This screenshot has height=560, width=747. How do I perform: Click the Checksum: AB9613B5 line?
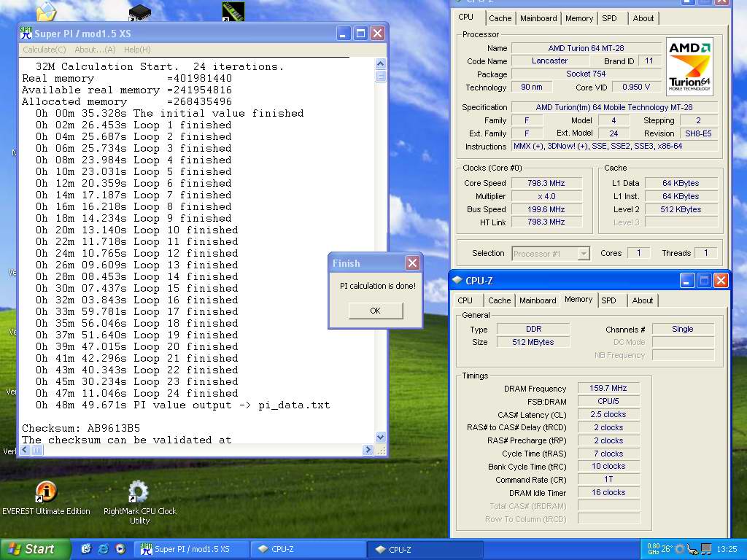(x=81, y=428)
